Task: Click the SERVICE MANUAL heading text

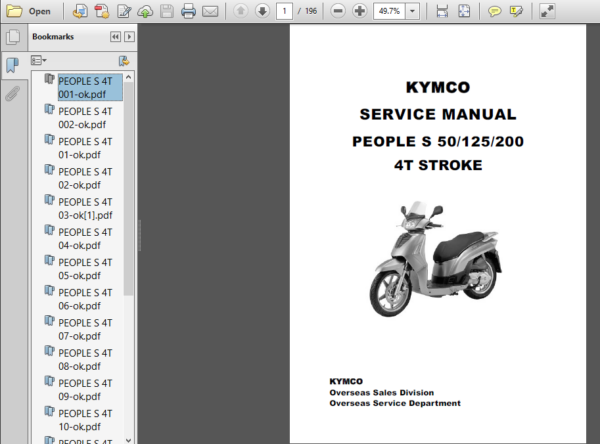Action: coord(438,114)
